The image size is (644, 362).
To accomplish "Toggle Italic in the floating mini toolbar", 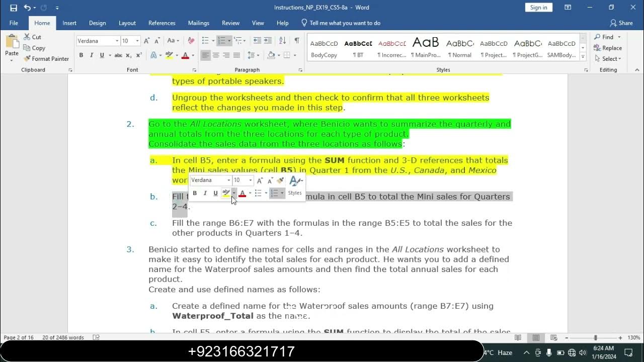I will point(205,193).
